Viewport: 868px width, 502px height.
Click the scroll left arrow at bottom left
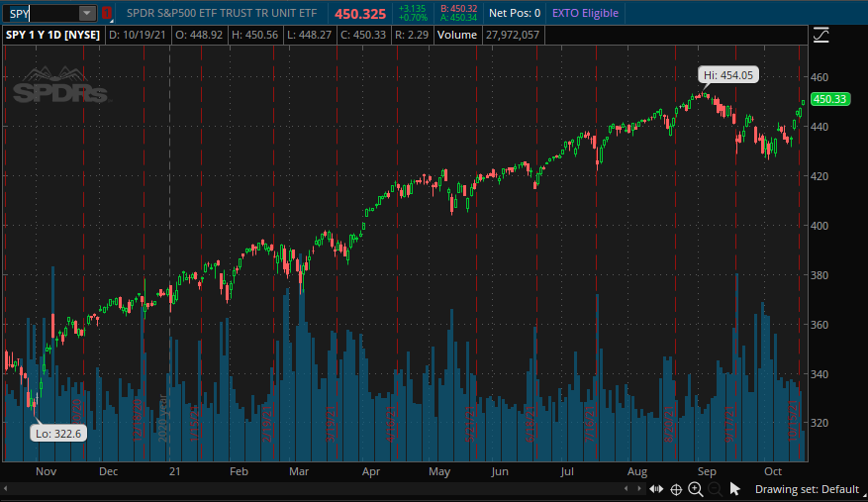6,489
